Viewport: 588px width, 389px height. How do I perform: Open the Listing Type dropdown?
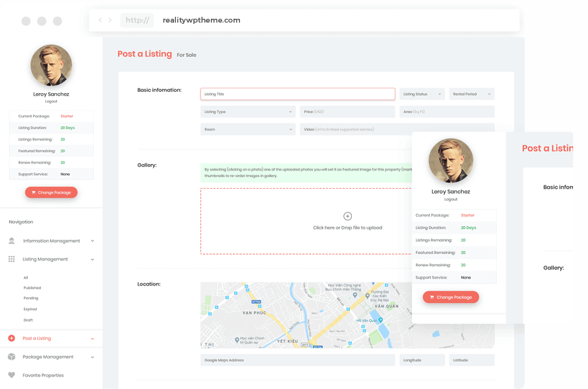point(248,112)
